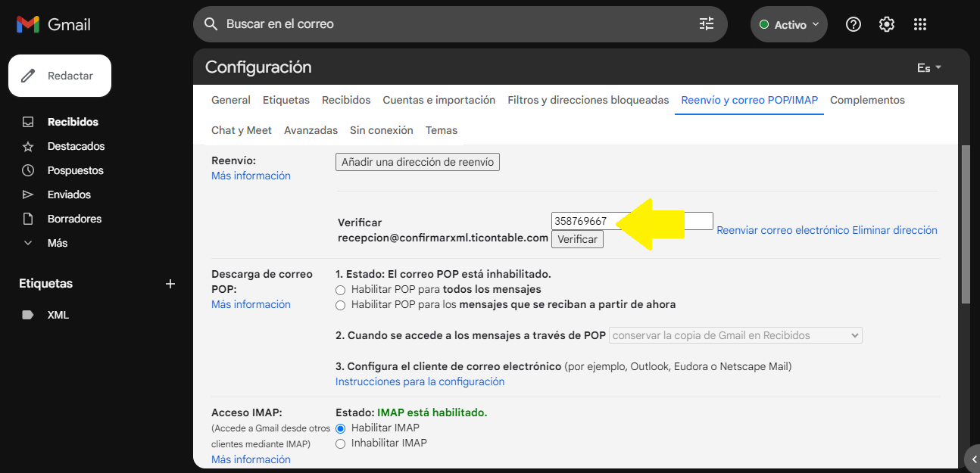Open Filtros y direcciones bloqueadas tab
The image size is (980, 473).
point(588,100)
